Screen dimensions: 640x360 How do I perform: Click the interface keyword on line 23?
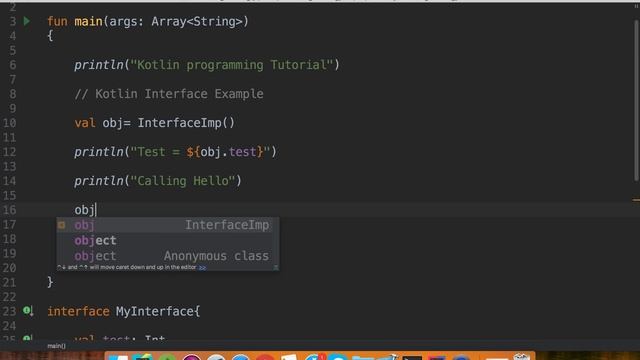pos(78,311)
